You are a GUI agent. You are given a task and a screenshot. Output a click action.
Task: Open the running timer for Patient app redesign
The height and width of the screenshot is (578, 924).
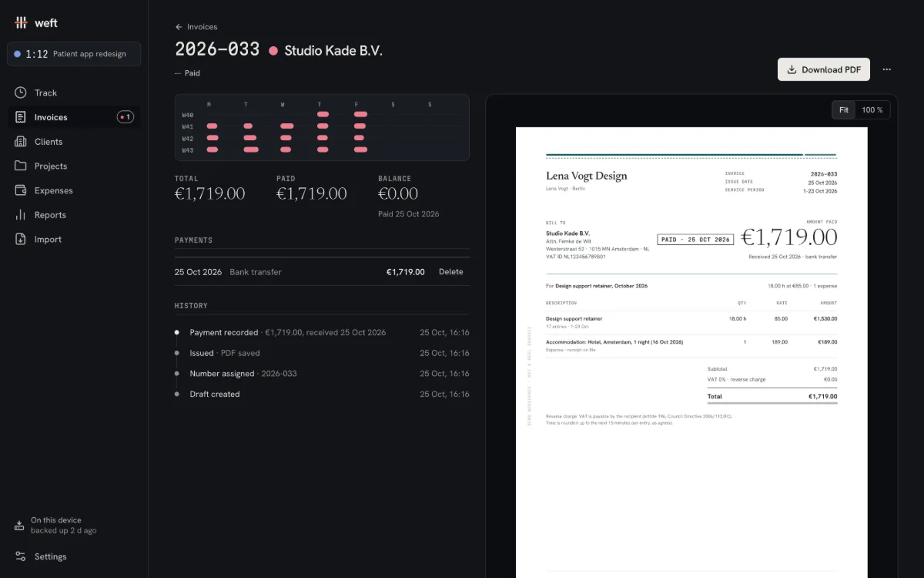(x=74, y=54)
